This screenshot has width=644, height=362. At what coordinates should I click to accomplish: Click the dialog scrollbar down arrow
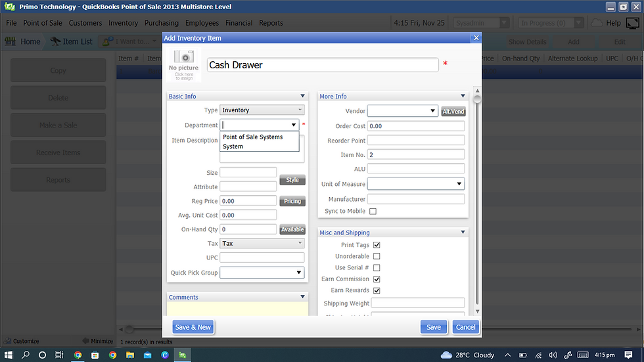[x=477, y=311]
